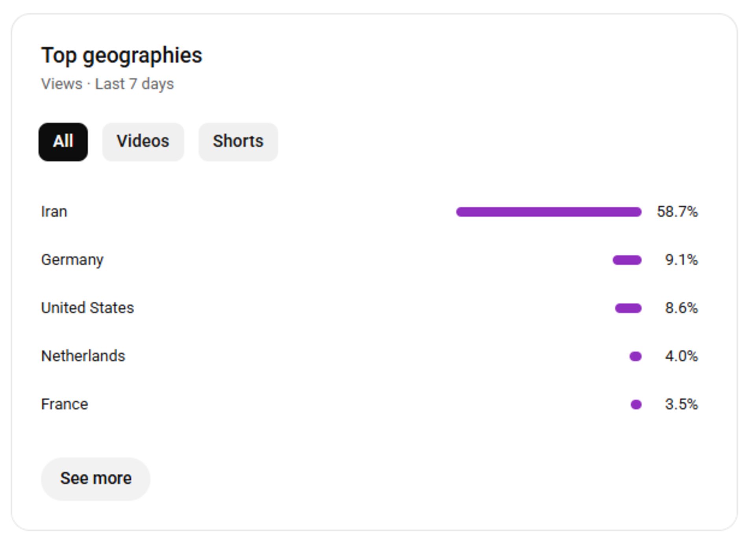Viewport: 756px width, 543px height.
Task: Select the All filter chip
Action: click(x=63, y=142)
